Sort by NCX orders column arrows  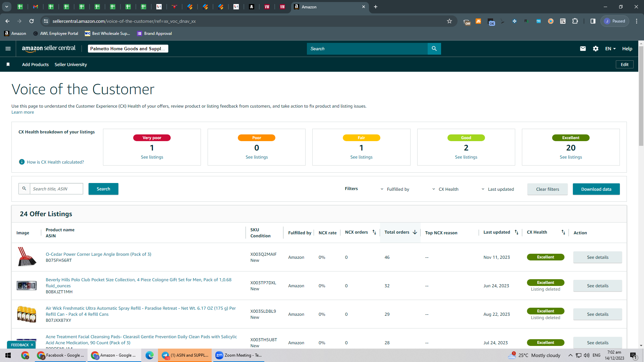(374, 232)
